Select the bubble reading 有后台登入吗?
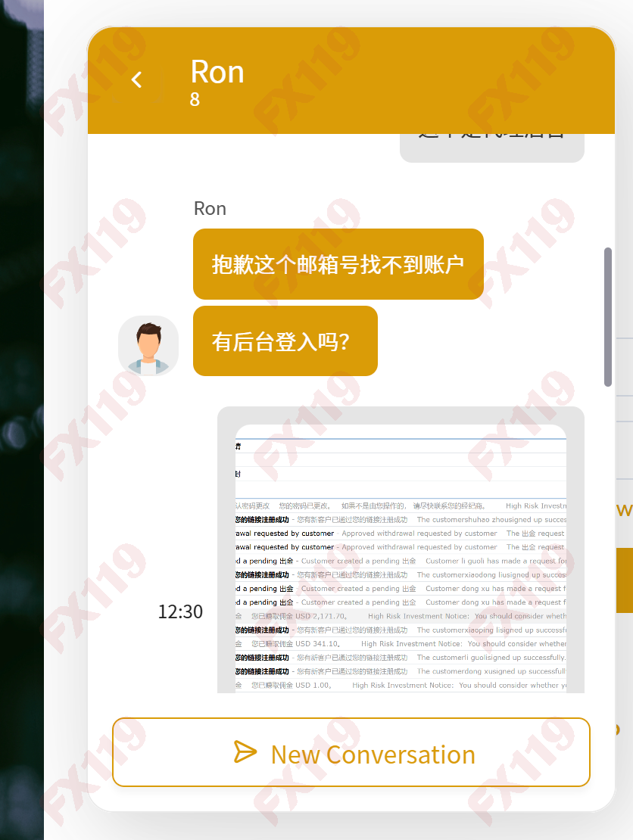 pyautogui.click(x=285, y=341)
